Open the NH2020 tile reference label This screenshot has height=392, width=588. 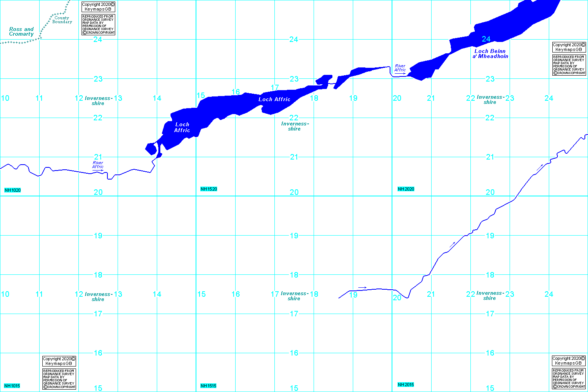(x=406, y=189)
